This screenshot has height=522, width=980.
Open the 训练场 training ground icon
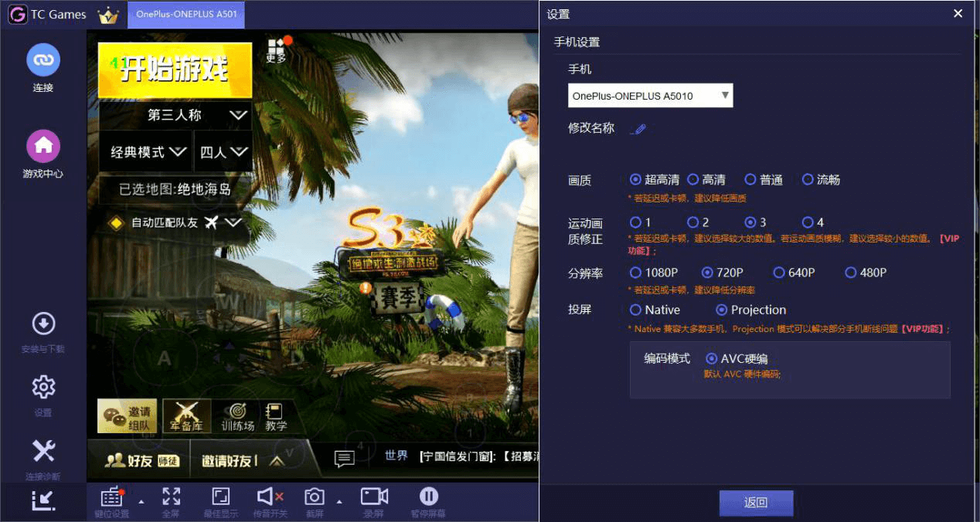(x=238, y=417)
